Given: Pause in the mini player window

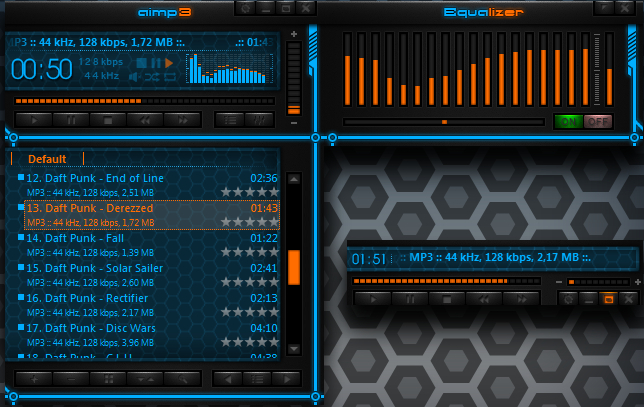Looking at the screenshot, I should (410, 299).
